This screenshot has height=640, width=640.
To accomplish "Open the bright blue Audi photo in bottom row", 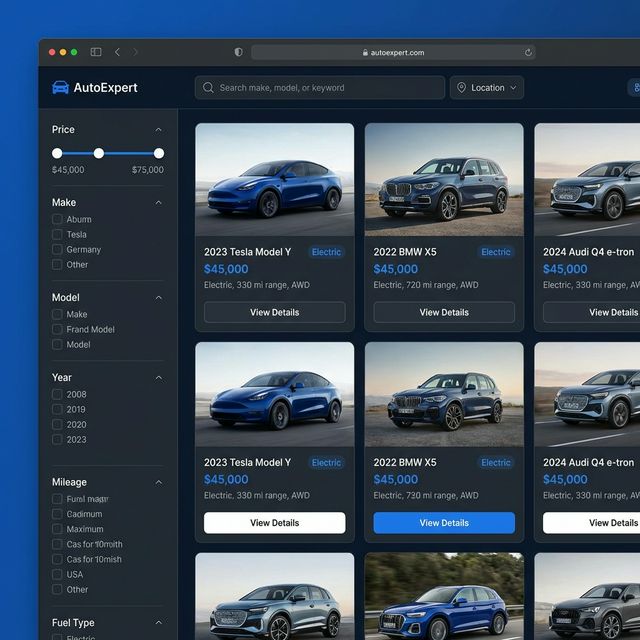I will click(444, 596).
